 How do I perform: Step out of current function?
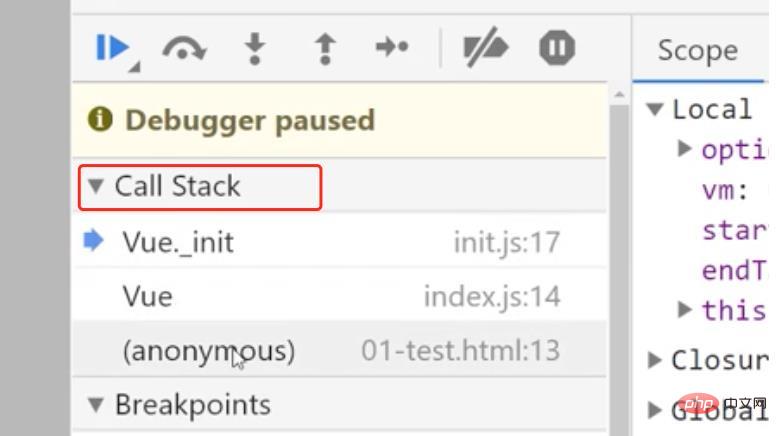[x=324, y=48]
